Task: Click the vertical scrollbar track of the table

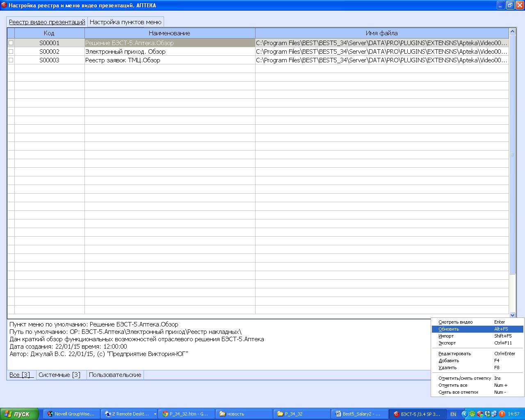Action: coord(512,205)
